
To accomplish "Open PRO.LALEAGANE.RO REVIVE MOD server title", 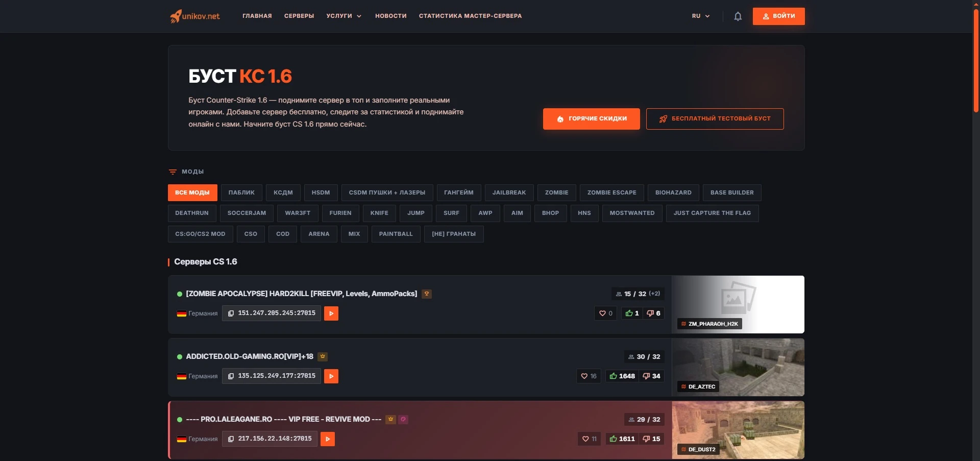I will (284, 420).
